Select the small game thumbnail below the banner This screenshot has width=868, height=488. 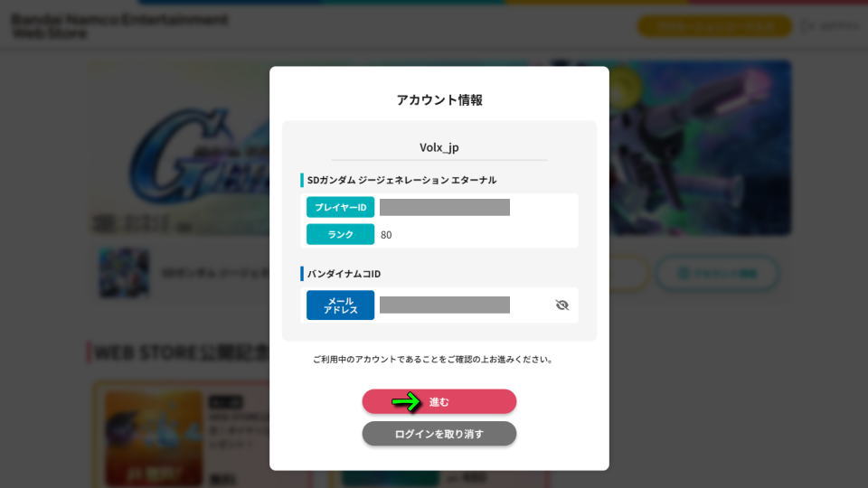pyautogui.click(x=124, y=272)
